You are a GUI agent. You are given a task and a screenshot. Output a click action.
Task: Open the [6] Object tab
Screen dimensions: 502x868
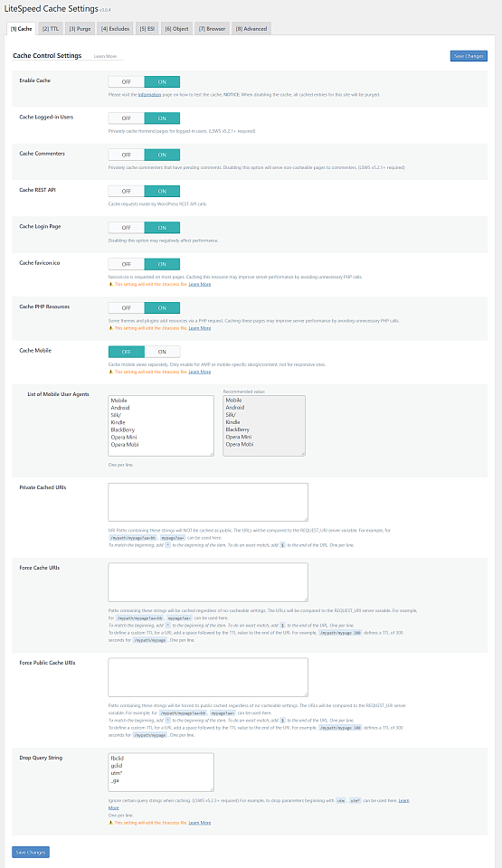point(176,29)
